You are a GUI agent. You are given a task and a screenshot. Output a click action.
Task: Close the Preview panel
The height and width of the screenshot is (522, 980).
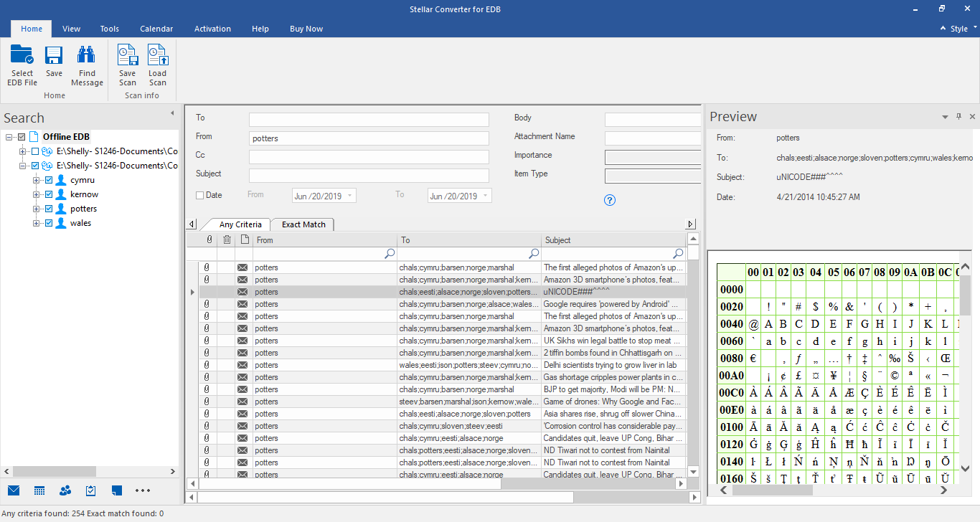coord(972,116)
